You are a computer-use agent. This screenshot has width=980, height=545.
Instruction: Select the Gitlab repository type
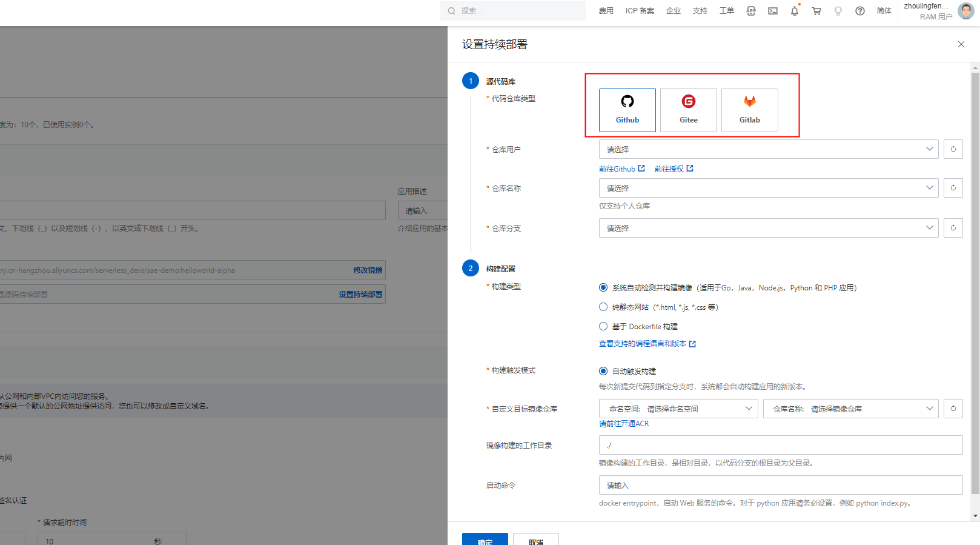[x=749, y=110]
